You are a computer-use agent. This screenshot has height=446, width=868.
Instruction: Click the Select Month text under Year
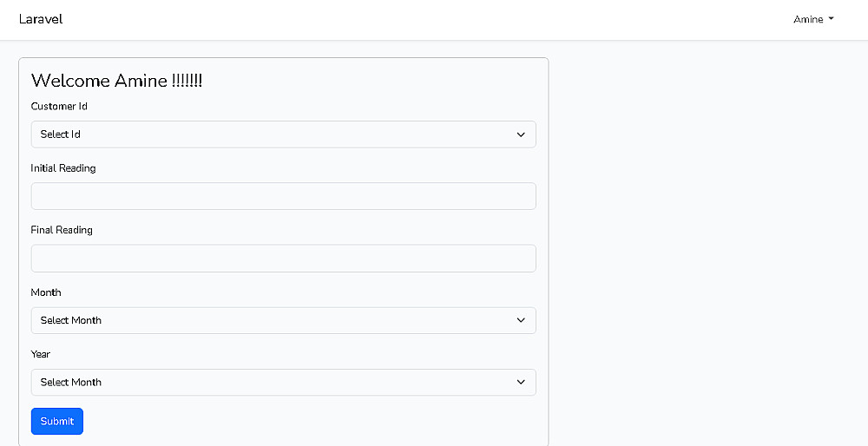click(70, 382)
